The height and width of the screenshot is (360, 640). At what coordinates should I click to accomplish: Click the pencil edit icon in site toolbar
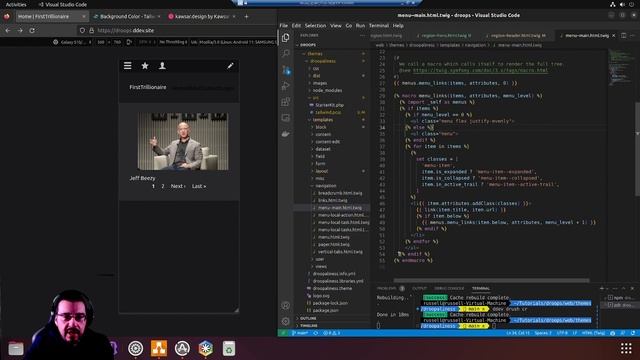[x=231, y=66]
